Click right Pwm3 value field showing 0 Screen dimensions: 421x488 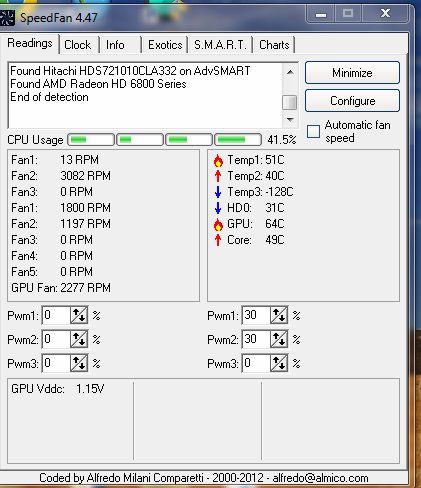coord(256,363)
